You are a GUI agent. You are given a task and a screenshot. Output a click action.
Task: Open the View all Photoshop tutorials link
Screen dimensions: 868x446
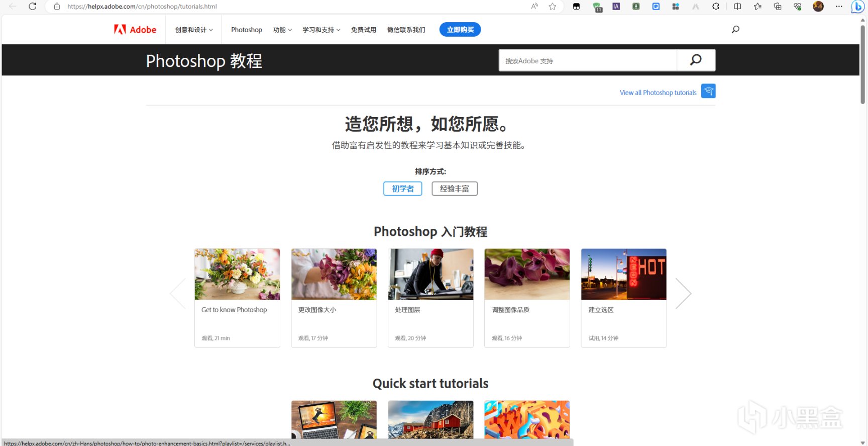[658, 93]
